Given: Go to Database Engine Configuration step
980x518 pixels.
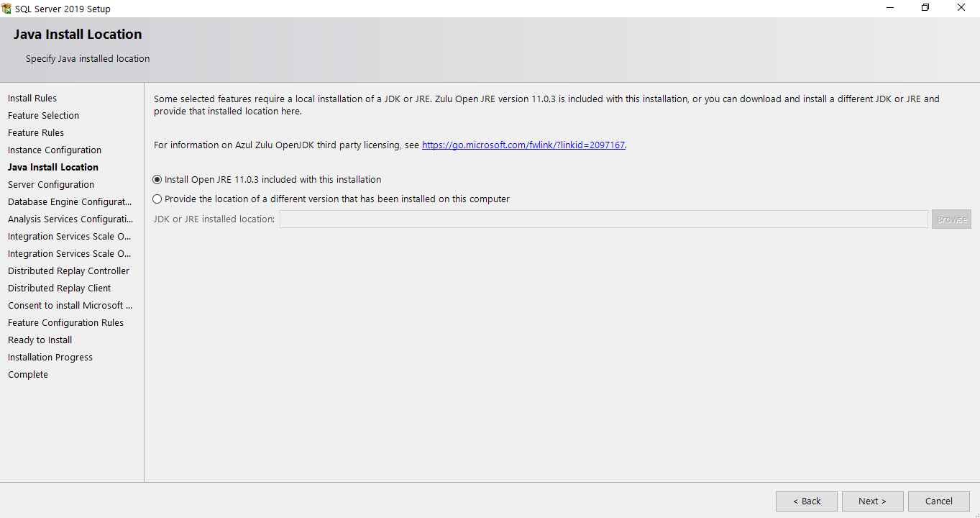Looking at the screenshot, I should pos(70,202).
